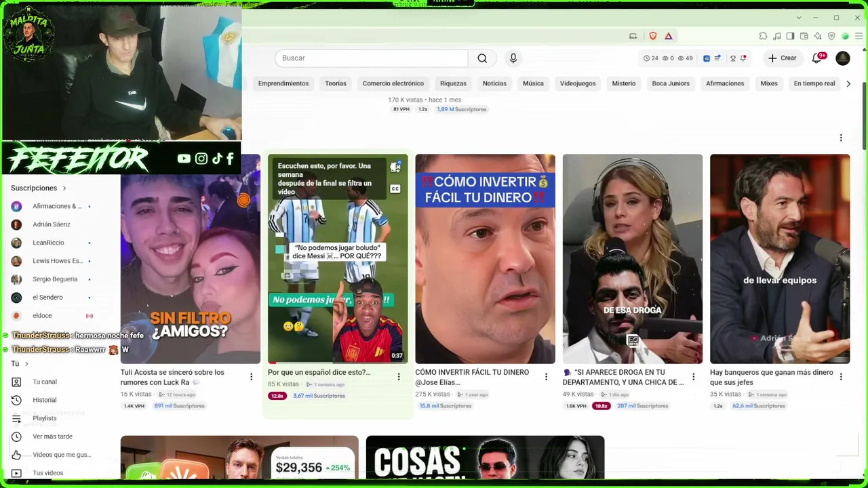
Task: Open the Shorts shelf three-dot menu
Action: tap(841, 138)
